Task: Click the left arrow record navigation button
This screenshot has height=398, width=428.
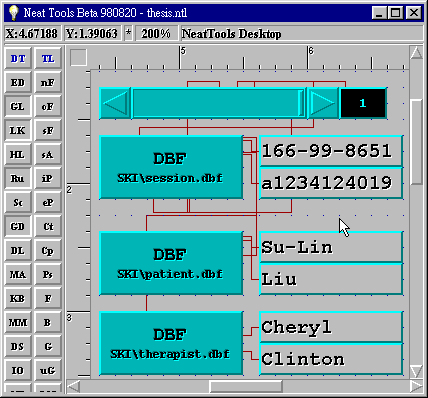Action: click(x=115, y=103)
